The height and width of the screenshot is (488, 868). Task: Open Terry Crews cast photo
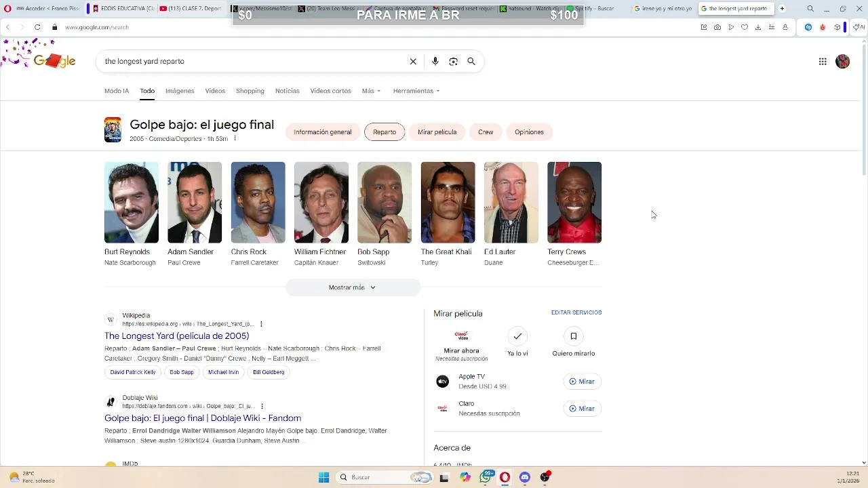574,203
